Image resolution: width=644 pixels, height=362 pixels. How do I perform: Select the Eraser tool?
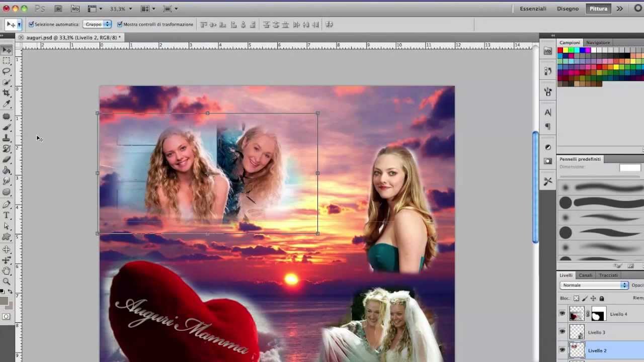point(7,159)
